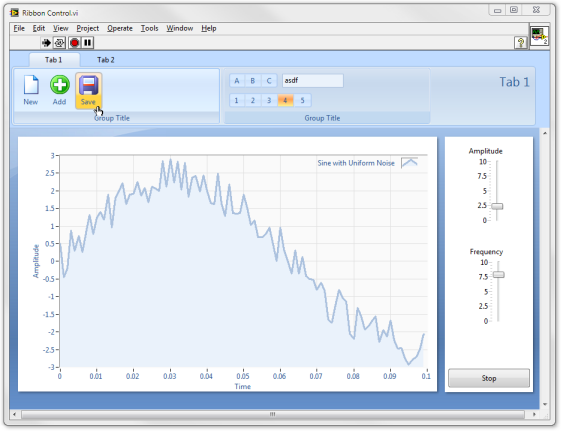This screenshot has width=561, height=431.
Task: Click the 'Group Title' label under number buttons
Action: tap(322, 118)
